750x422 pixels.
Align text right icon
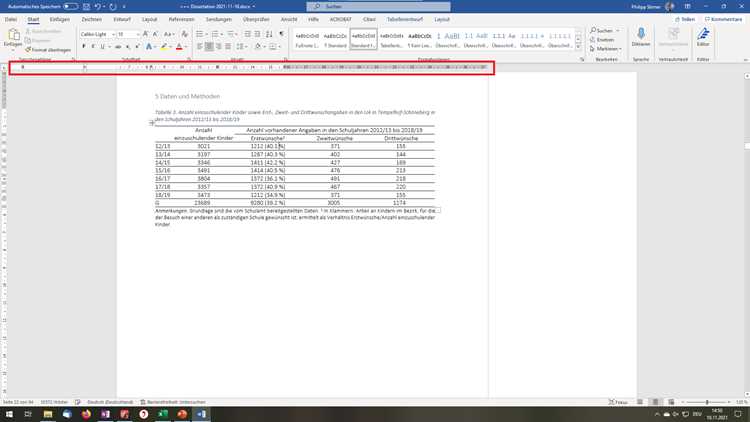[x=219, y=47]
